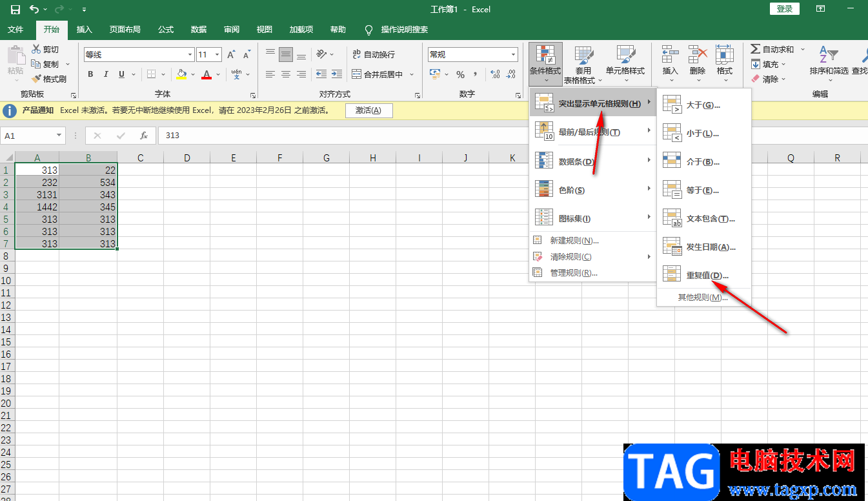Open the borders dropdown in 字体 group
Viewport: 868px width, 501px height.
163,74
